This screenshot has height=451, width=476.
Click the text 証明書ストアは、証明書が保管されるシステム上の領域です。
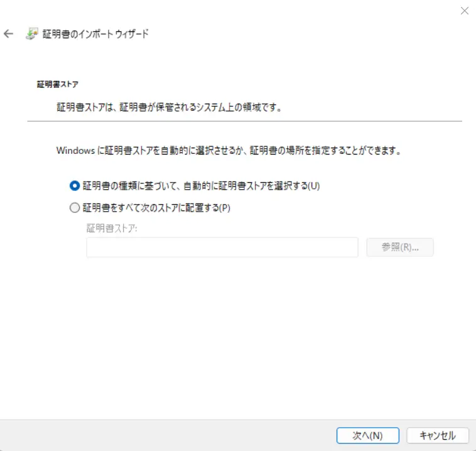[170, 107]
